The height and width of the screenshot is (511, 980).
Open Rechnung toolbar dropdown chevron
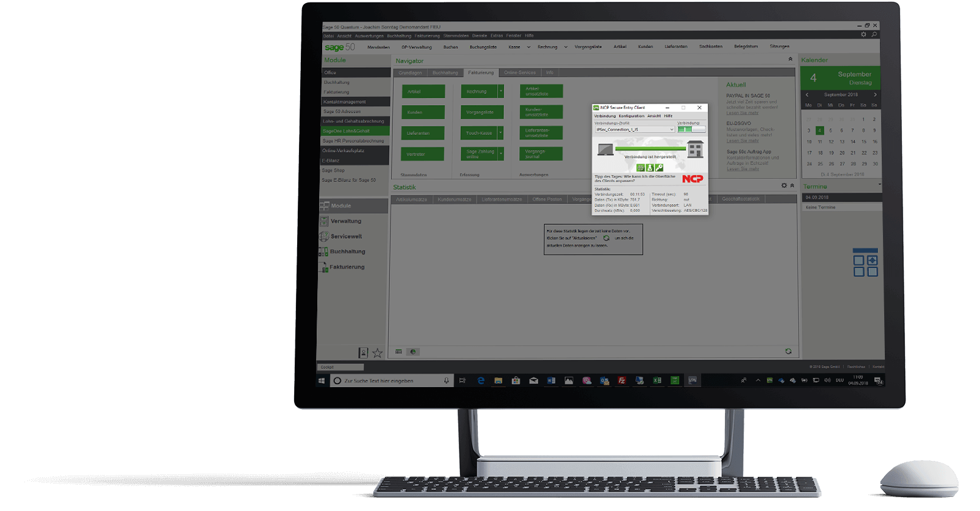pos(566,47)
